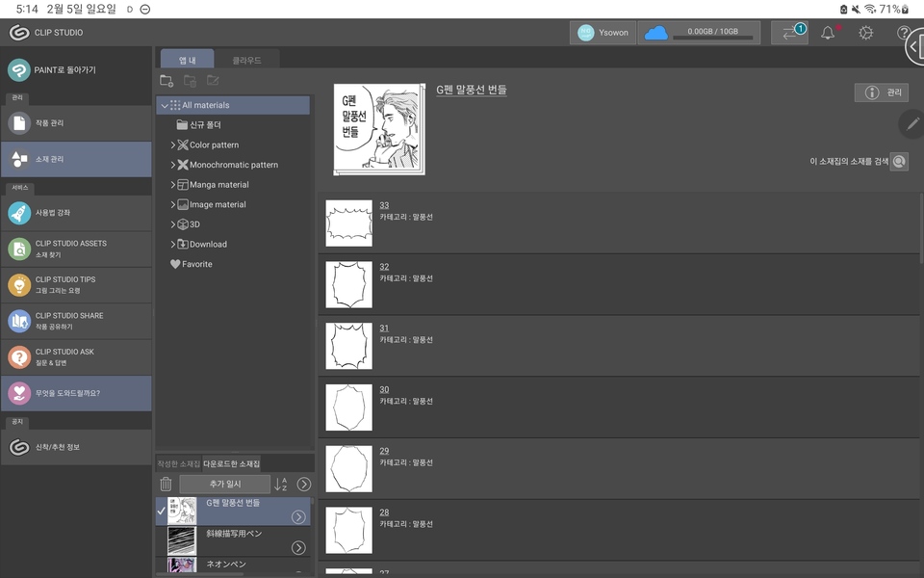Tap the Wi-Fi status icon
Image resolution: width=924 pixels, height=578 pixels.
870,9
